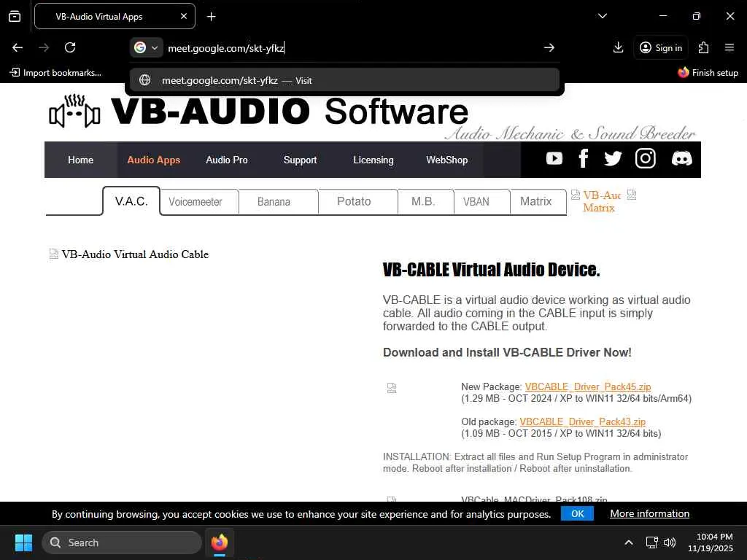This screenshot has width=747, height=560.
Task: Open the downloads panel icon
Action: (618, 47)
